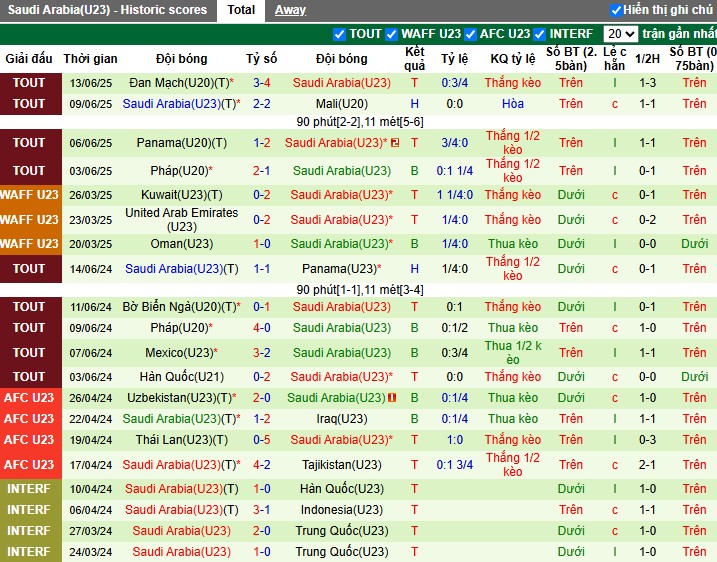This screenshot has width=717, height=562.
Task: Click half-time score 0-3 in Thái Lan row
Action: [647, 440]
